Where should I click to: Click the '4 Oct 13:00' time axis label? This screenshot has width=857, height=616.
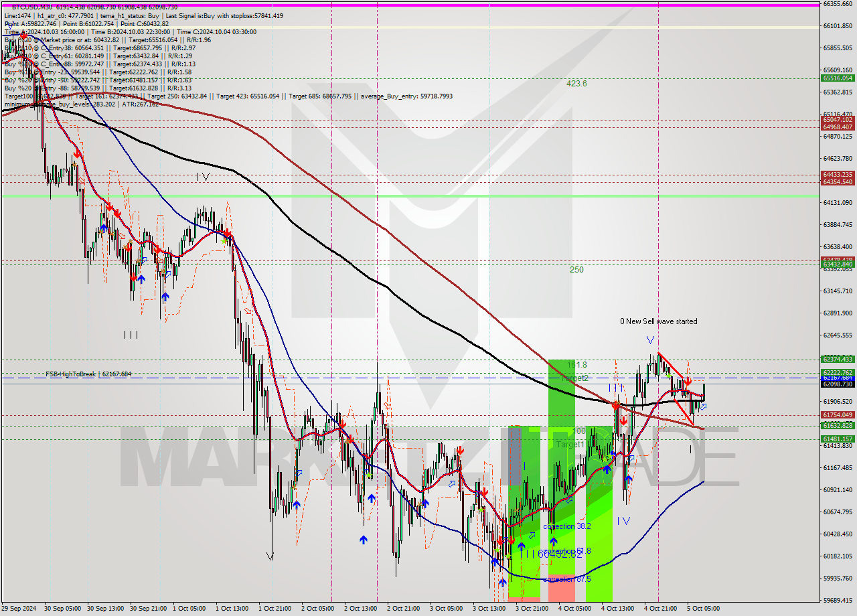[x=617, y=609]
